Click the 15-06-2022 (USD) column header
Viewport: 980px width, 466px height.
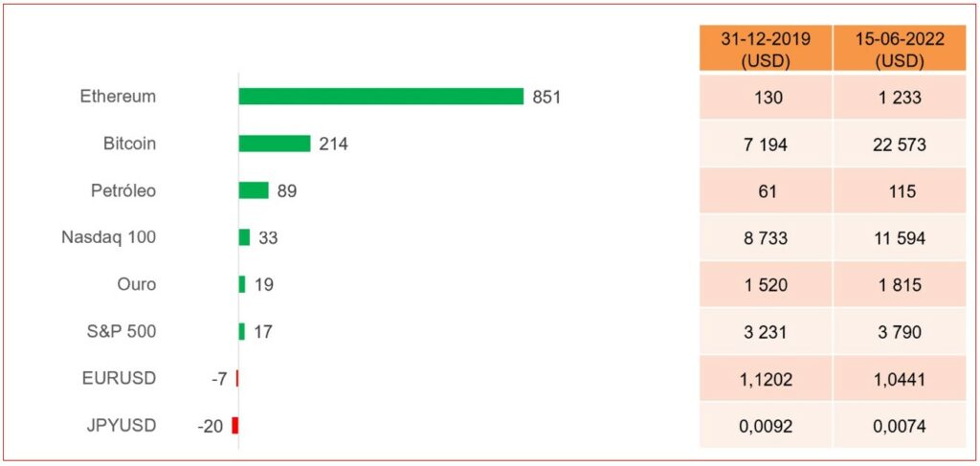[899, 49]
